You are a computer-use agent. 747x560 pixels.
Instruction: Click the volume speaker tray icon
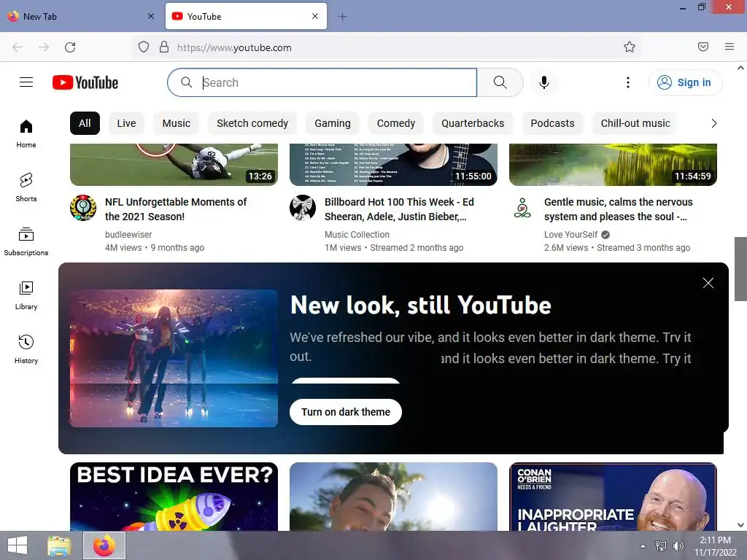pos(678,546)
